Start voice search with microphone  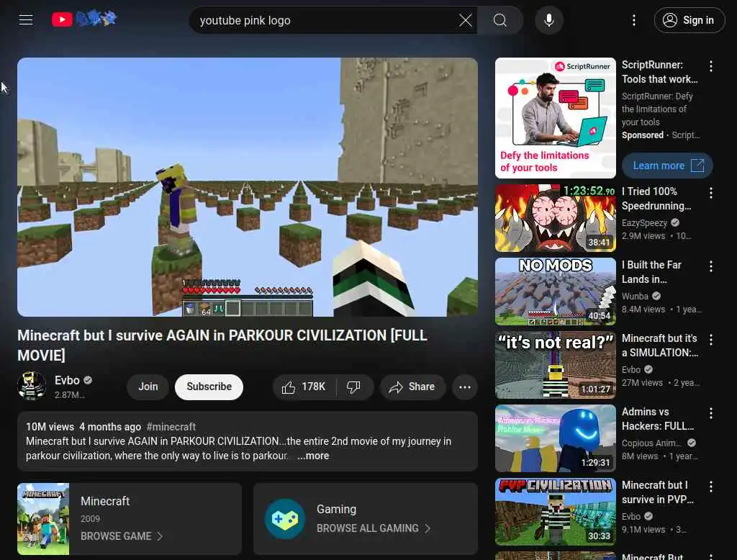[548, 20]
